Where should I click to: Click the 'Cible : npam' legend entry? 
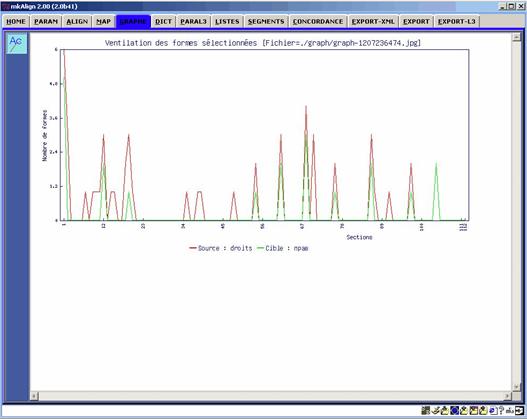click(x=283, y=248)
